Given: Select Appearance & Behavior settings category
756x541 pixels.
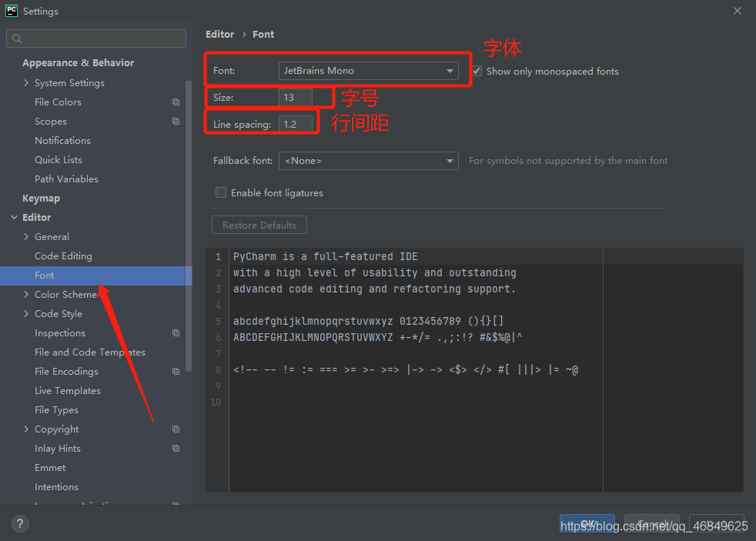Looking at the screenshot, I should (x=78, y=63).
